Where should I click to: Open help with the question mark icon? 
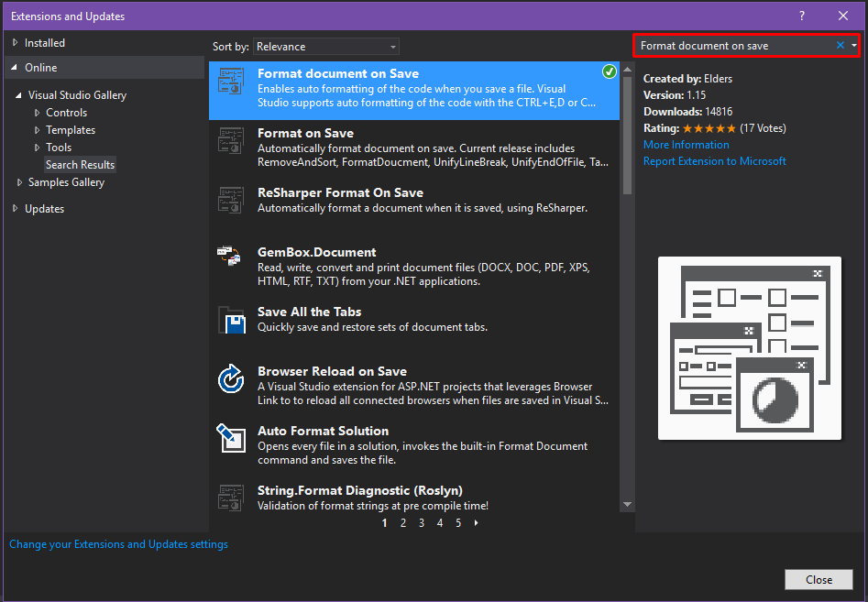(802, 16)
